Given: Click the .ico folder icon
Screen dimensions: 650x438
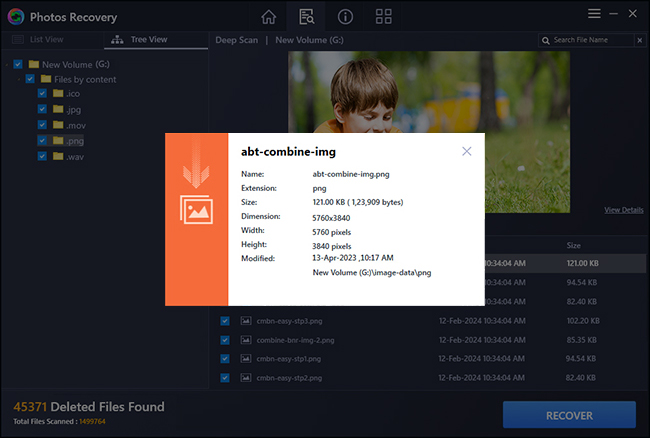Looking at the screenshot, I should (58, 93).
